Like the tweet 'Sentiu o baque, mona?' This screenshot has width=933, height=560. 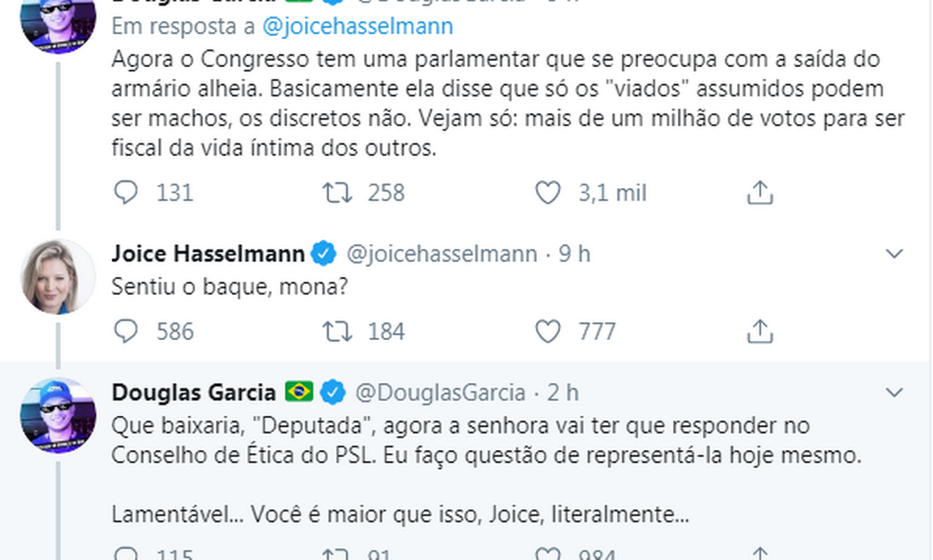(x=547, y=331)
